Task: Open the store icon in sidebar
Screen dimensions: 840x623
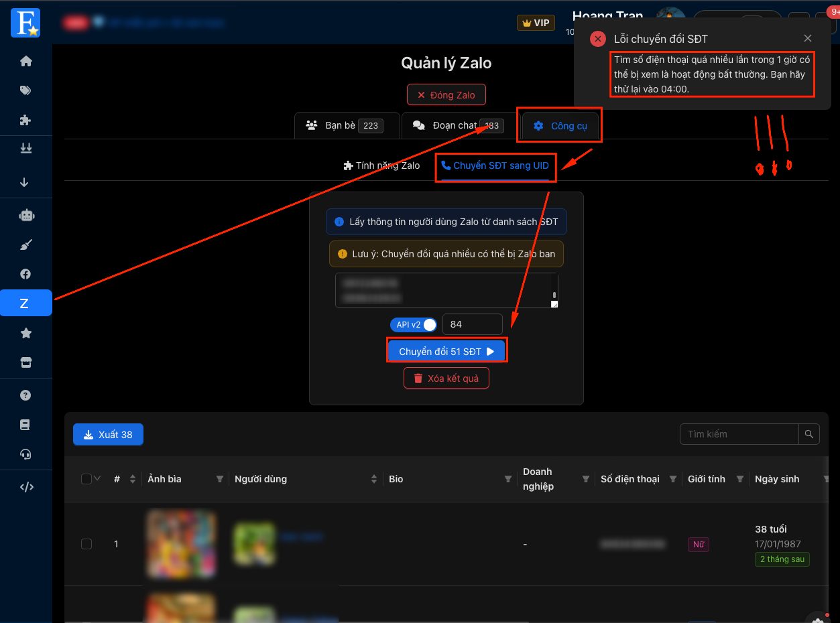Action: [x=26, y=362]
